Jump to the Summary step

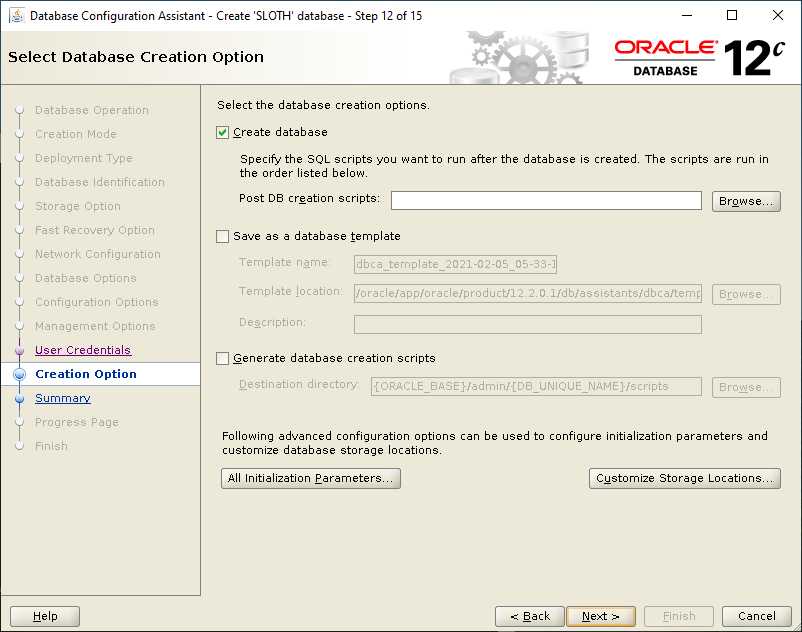tap(63, 398)
